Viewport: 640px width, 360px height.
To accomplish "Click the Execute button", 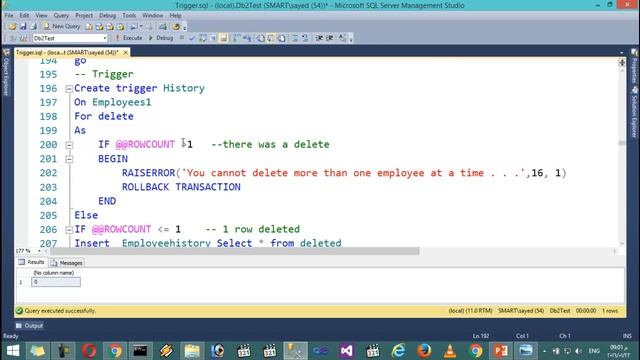I will click(x=129, y=38).
